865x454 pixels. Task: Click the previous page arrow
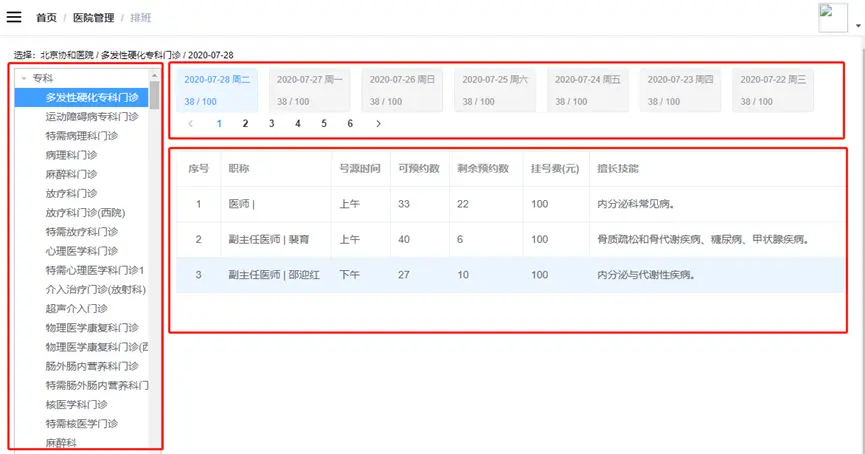pos(190,124)
